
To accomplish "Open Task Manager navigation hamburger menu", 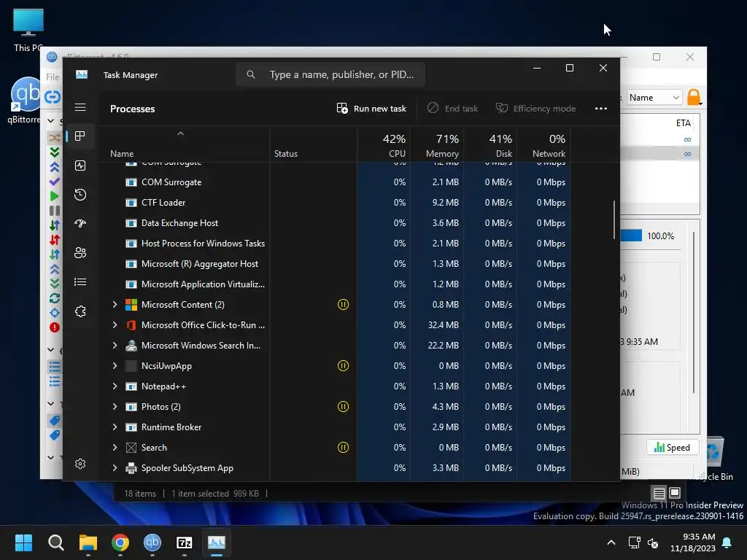I will (80, 107).
